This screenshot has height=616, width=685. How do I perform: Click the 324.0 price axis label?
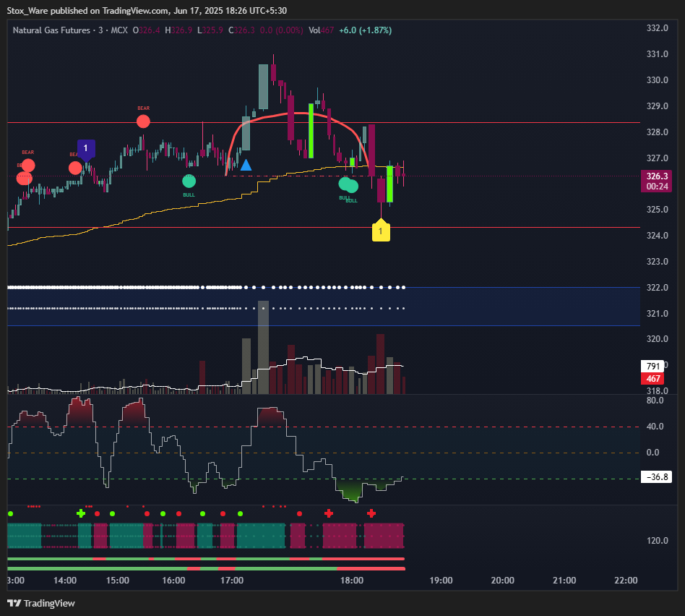(657, 236)
